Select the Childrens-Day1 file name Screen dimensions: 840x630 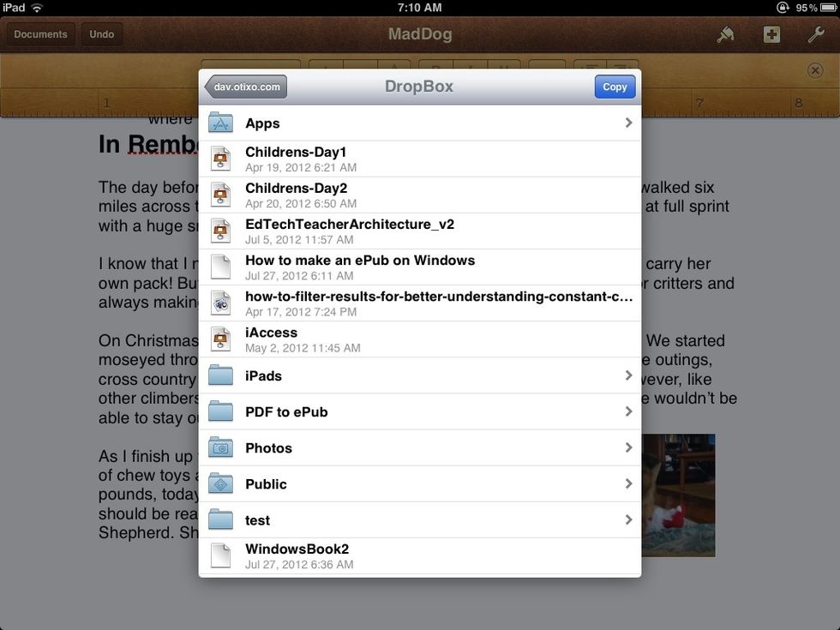pos(296,153)
